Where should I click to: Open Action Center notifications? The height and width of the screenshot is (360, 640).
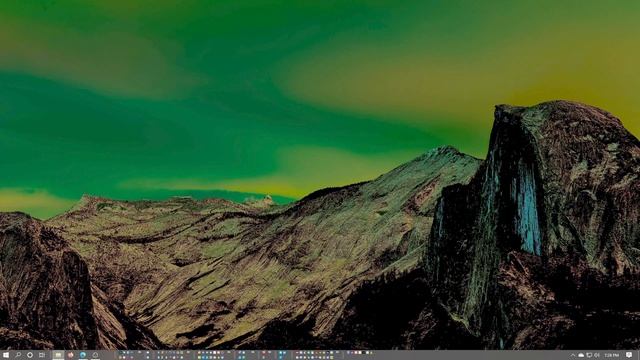tap(629, 356)
